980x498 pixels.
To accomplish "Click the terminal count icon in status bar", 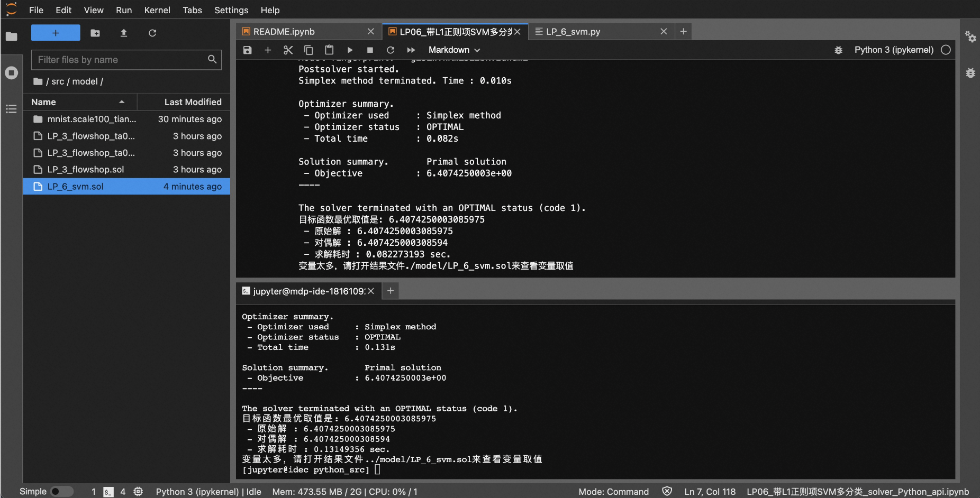I will pyautogui.click(x=108, y=492).
